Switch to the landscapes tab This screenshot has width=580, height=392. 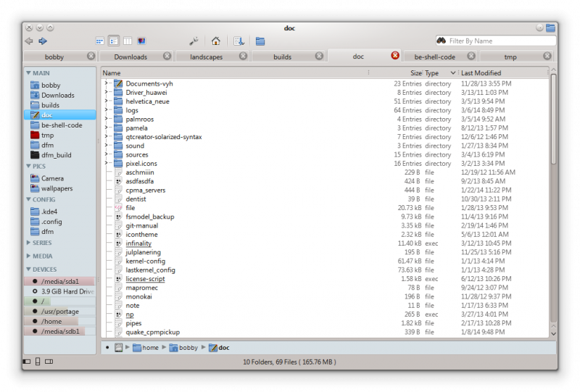(x=207, y=57)
